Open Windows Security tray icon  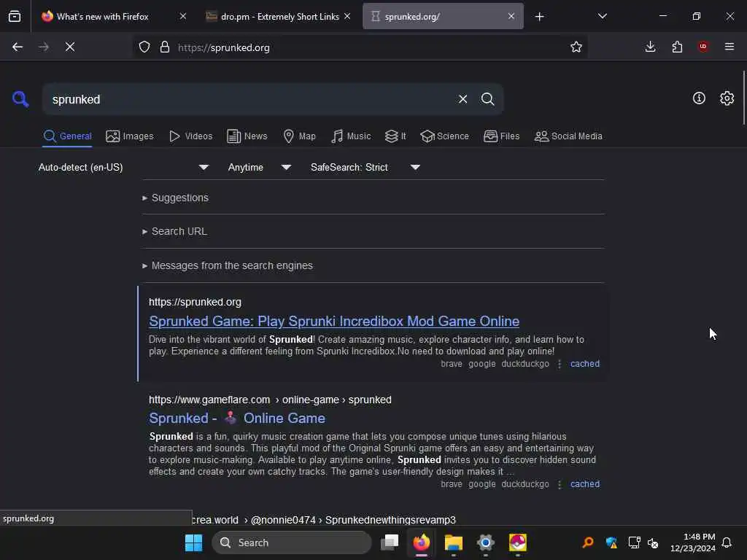(x=611, y=542)
